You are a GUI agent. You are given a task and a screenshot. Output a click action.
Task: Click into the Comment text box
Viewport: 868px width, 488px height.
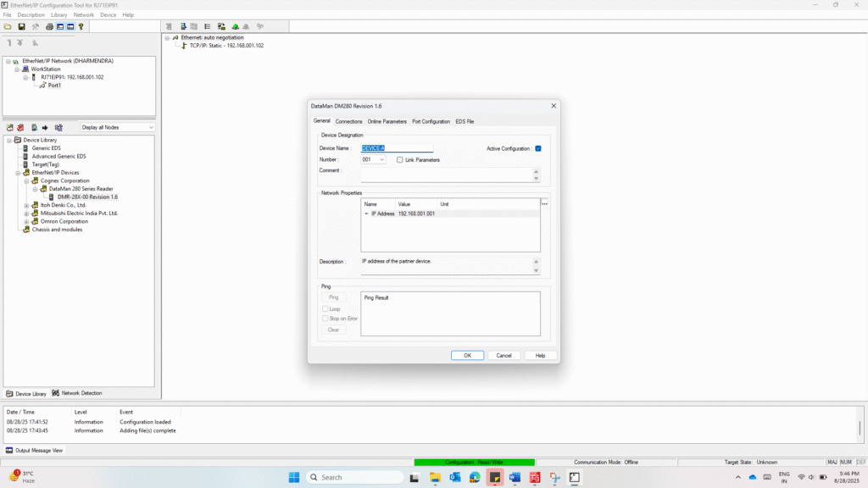[447, 175]
